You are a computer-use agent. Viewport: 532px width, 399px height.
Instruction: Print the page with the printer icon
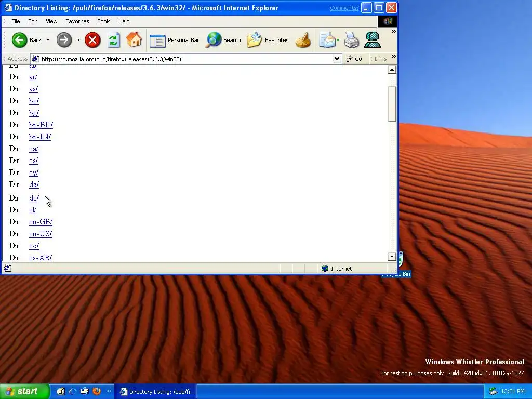tap(352, 40)
